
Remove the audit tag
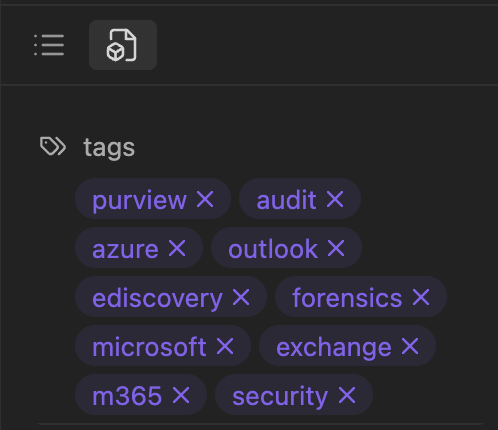click(335, 199)
